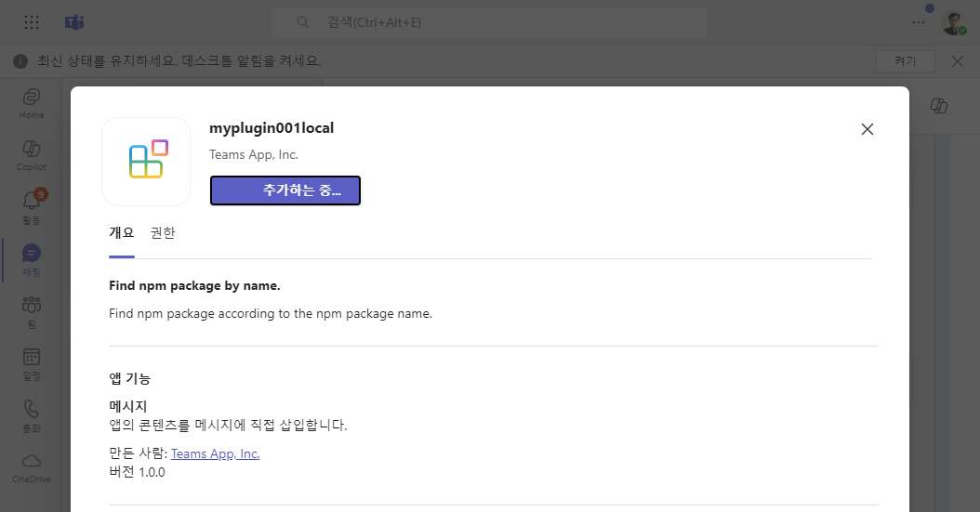Click the 켜기 button to enable notifications
The width and height of the screenshot is (980, 512).
[905, 61]
